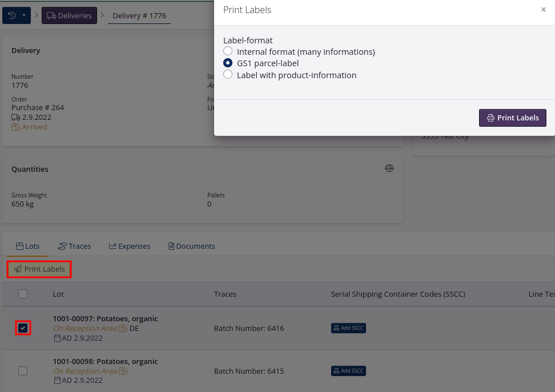Open the history dropdown in breadcrumb

click(17, 15)
